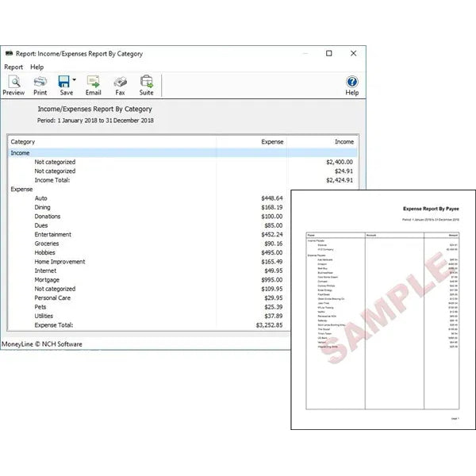This screenshot has width=476, height=476.
Task: Click the Save disk icon
Action: (x=63, y=82)
